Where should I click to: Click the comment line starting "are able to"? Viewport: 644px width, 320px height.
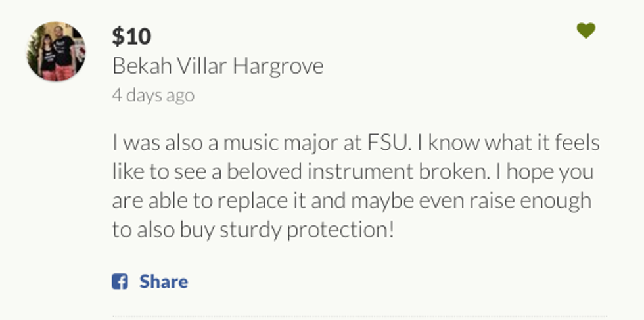click(x=351, y=201)
